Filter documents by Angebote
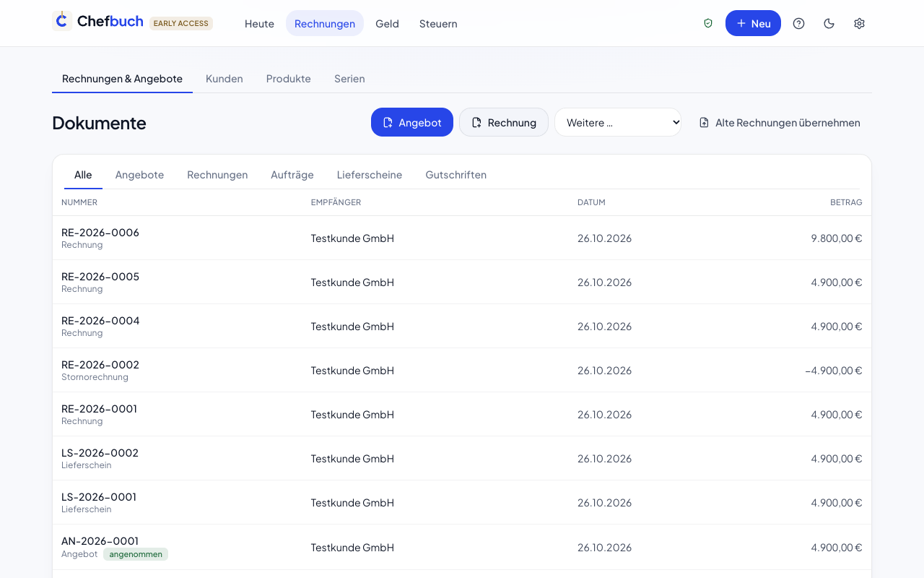 coord(139,175)
